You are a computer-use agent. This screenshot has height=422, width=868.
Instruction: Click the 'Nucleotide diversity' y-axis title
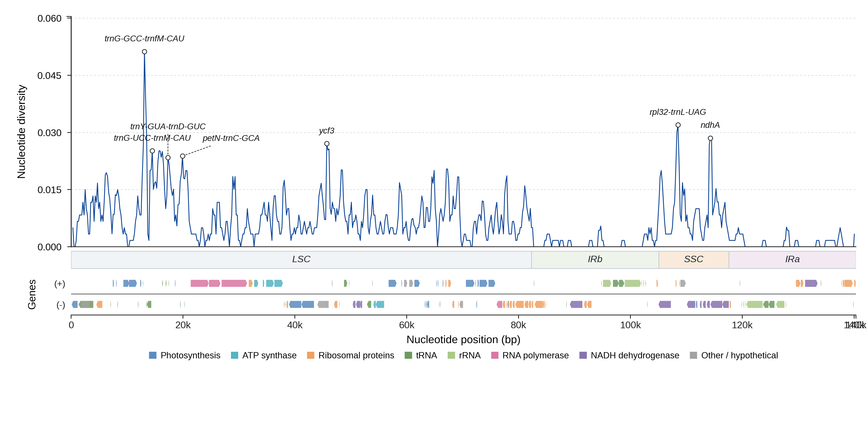[21, 132]
